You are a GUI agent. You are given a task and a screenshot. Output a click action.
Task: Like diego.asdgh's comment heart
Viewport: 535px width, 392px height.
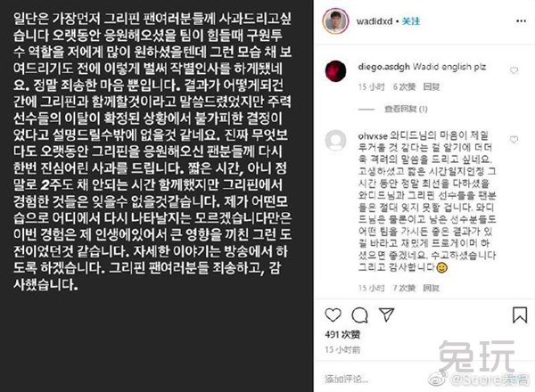(514, 70)
